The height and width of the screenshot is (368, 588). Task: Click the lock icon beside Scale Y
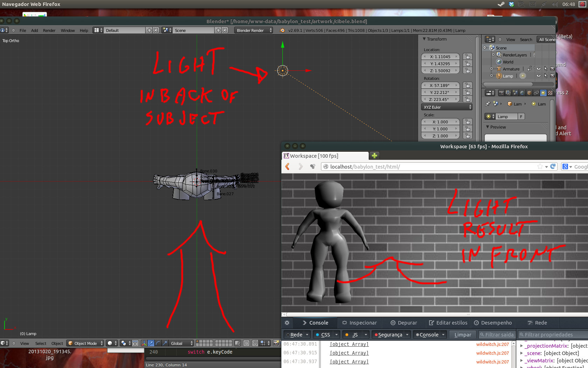click(x=468, y=129)
